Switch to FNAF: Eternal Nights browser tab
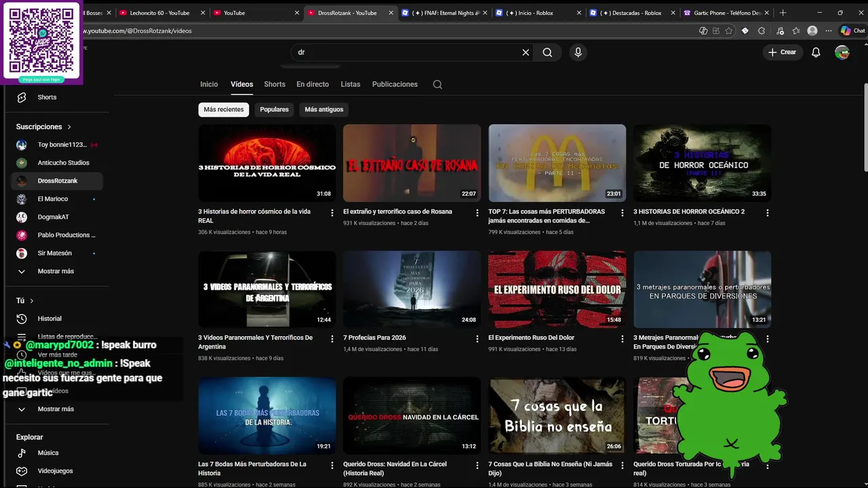868x488 pixels. point(444,13)
